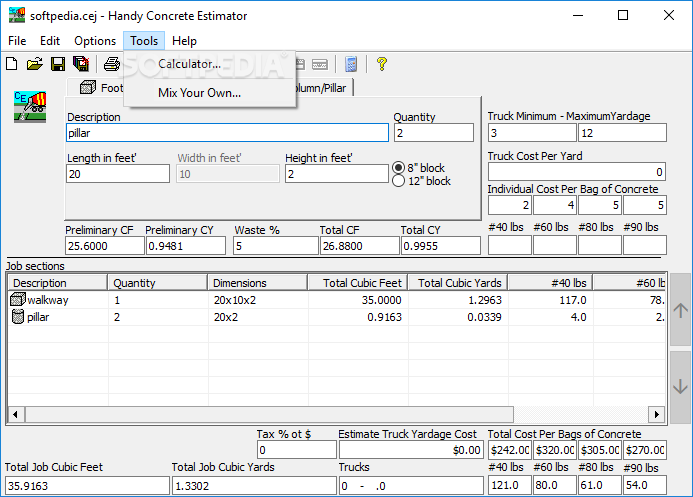Screen dimensions: 693x497
Task: Click the $242.00 total bag cost field
Action: (x=510, y=450)
